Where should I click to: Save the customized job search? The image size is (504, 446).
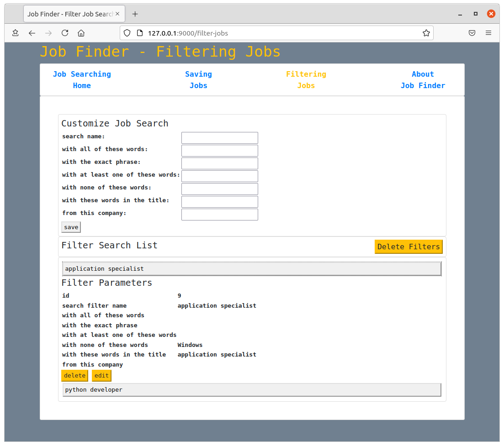click(71, 227)
